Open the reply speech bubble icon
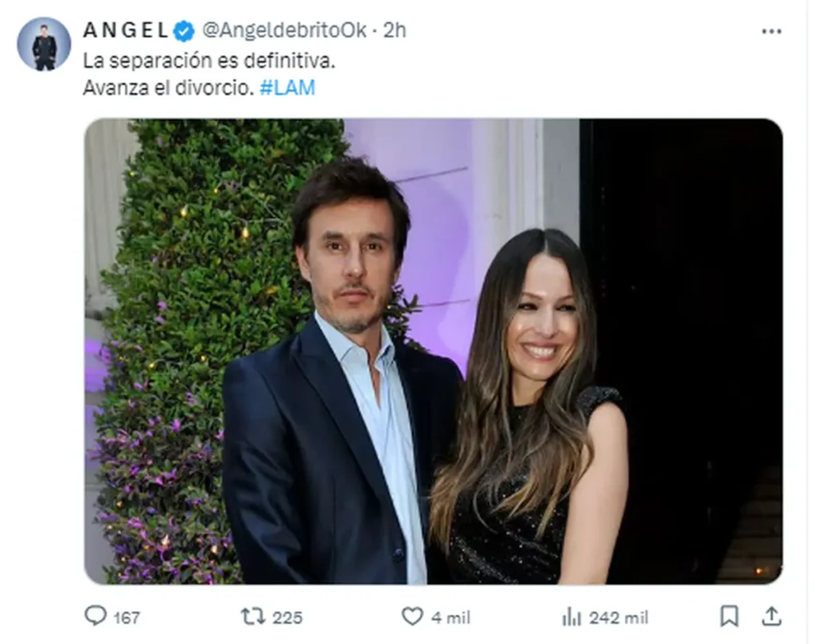This screenshot has width=815, height=644. [x=96, y=616]
